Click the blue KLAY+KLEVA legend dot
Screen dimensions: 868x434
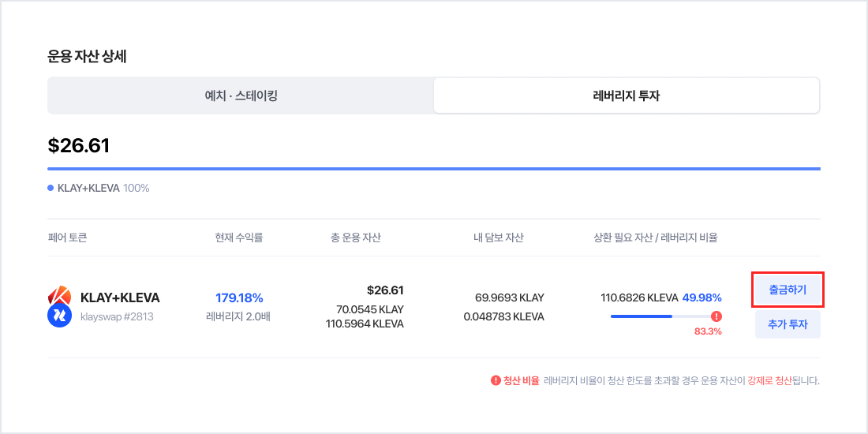click(51, 188)
